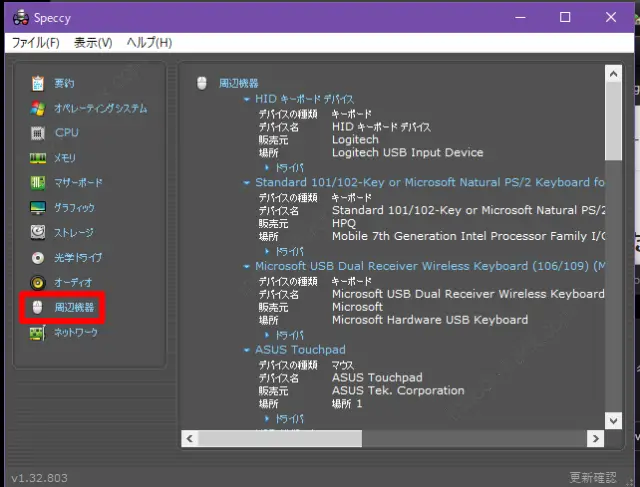Open the 表示(V) menu

(93, 42)
